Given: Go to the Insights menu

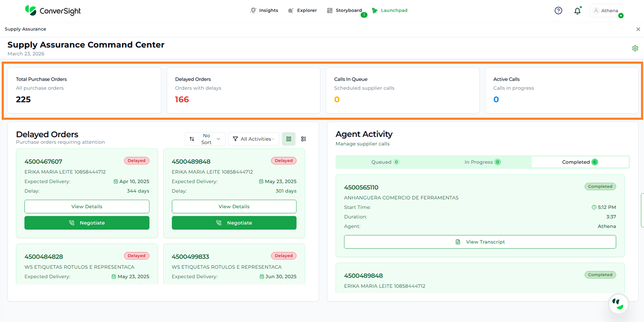Looking at the screenshot, I should (264, 11).
